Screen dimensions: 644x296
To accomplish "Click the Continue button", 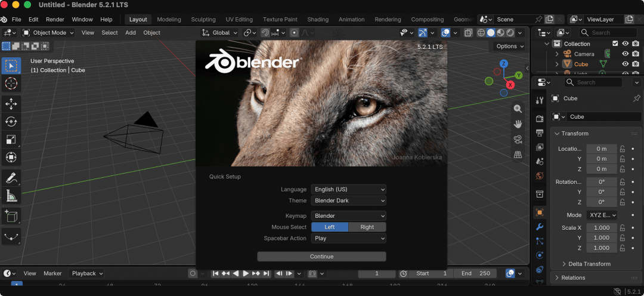I will pyautogui.click(x=321, y=257).
